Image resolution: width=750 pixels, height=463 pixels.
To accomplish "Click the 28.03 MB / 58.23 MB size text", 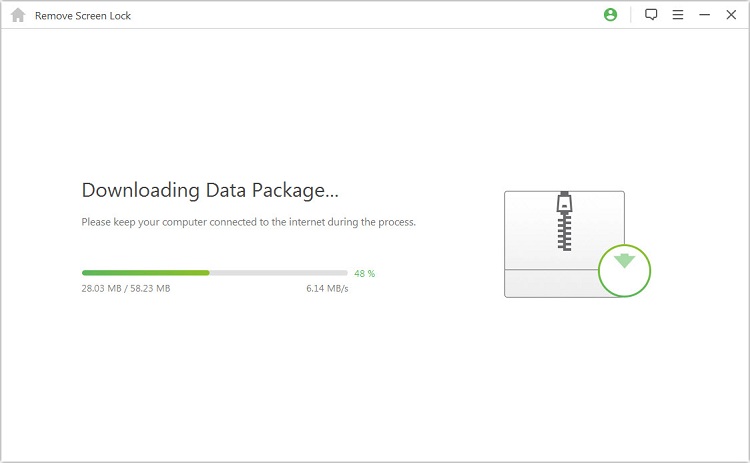I will pyautogui.click(x=126, y=288).
